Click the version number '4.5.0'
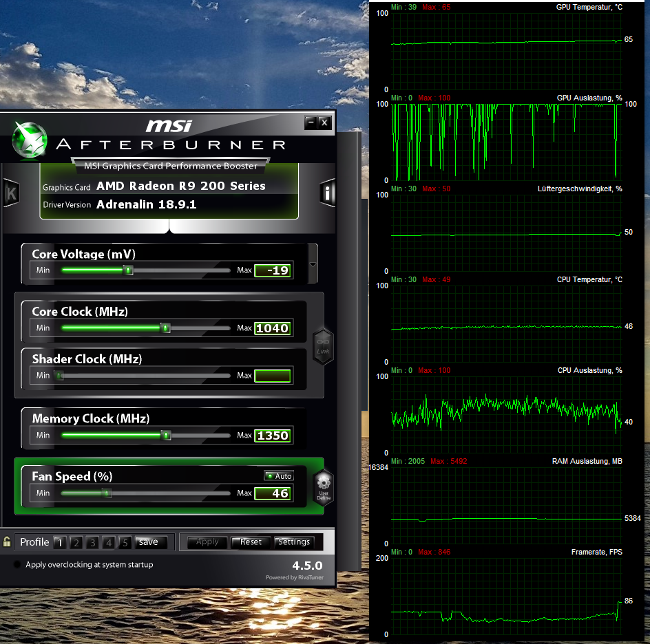The height and width of the screenshot is (644, 650). point(307,566)
